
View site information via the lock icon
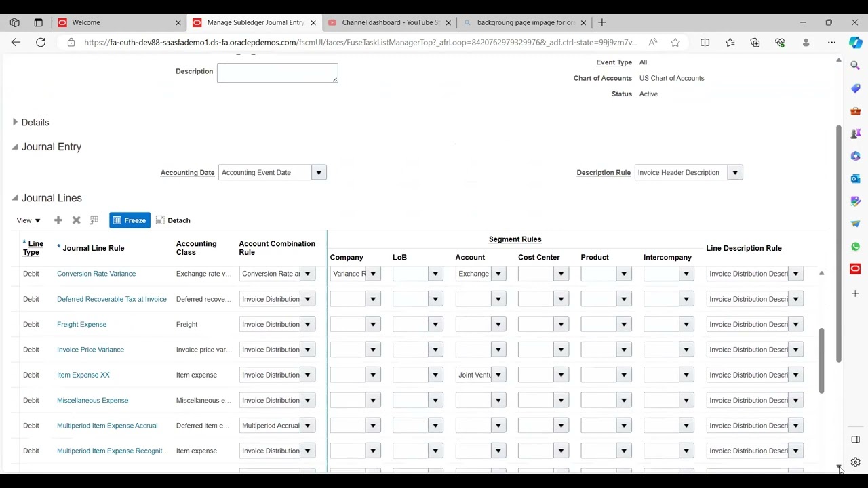point(71,43)
